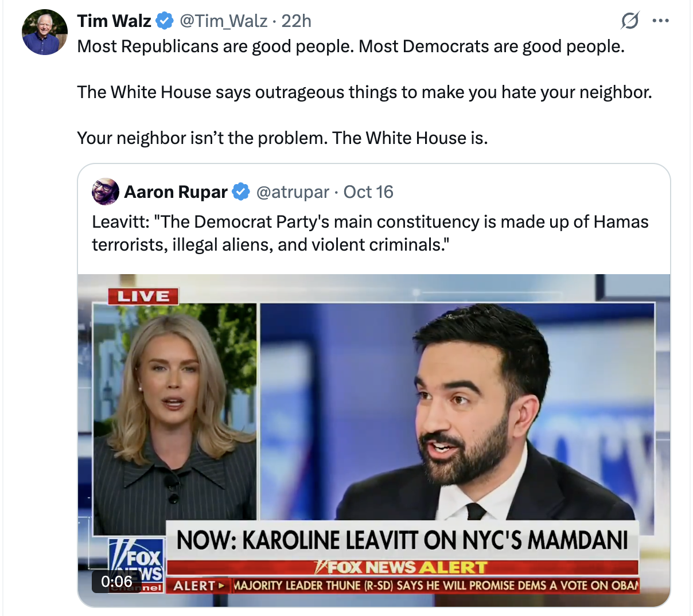
Task: Click the main tweet text paragraph
Action: [365, 92]
